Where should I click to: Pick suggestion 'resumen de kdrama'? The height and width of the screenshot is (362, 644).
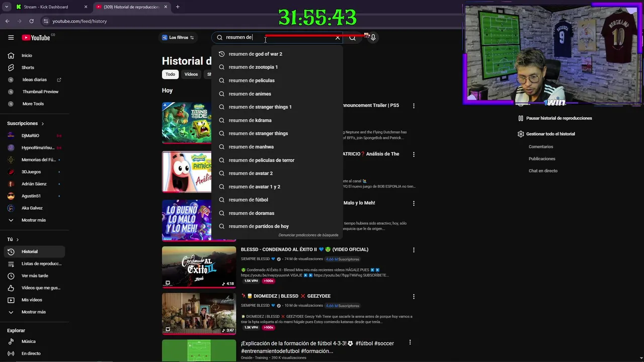pos(277,120)
